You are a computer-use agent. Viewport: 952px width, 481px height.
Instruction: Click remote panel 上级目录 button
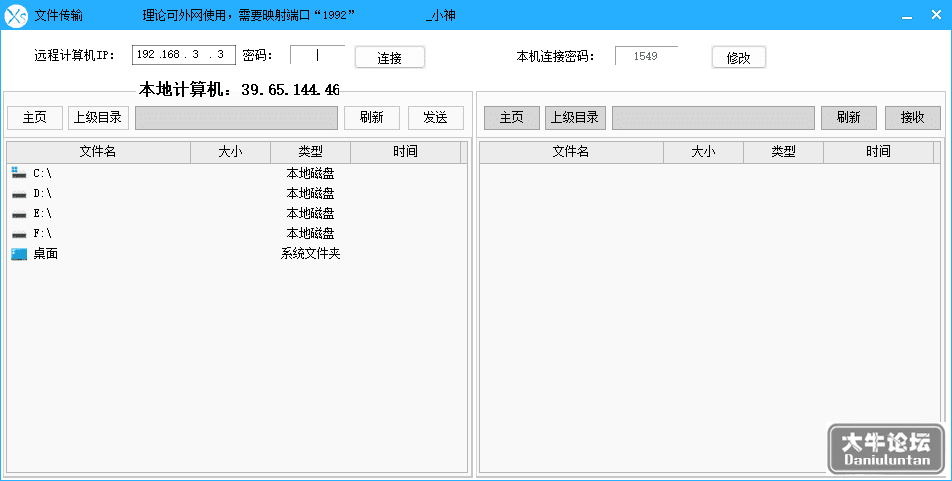pyautogui.click(x=575, y=118)
